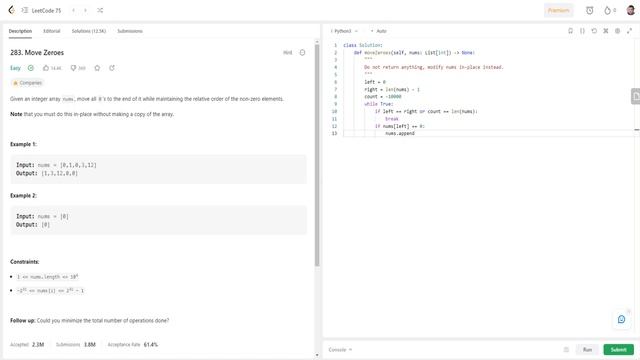Open the LeetCode 75 study plan link

coord(46,11)
